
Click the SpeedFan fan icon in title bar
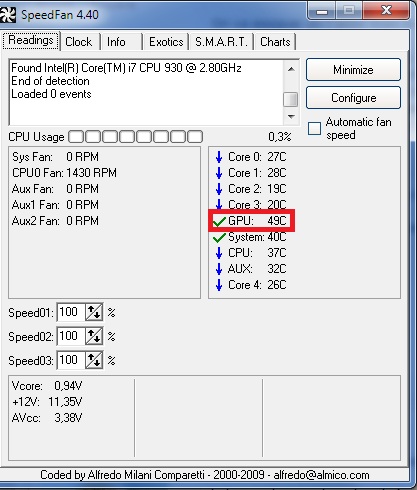(x=7, y=15)
